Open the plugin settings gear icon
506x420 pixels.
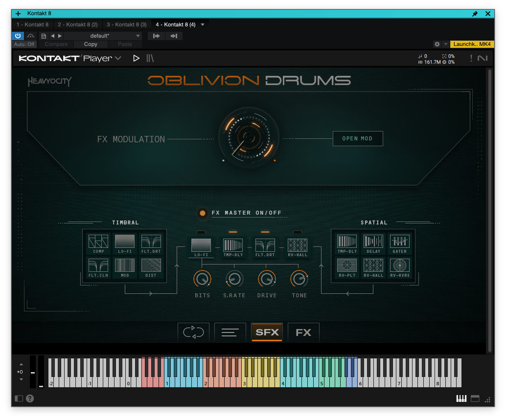pos(437,44)
